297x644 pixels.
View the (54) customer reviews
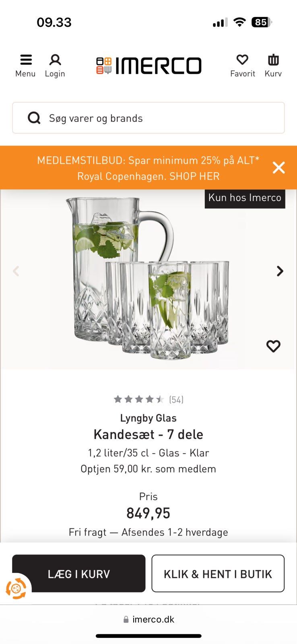pos(175,399)
